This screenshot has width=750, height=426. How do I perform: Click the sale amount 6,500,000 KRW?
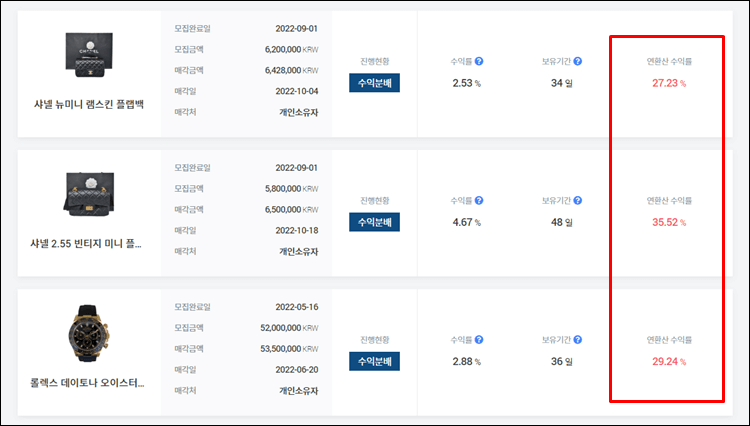click(x=291, y=209)
